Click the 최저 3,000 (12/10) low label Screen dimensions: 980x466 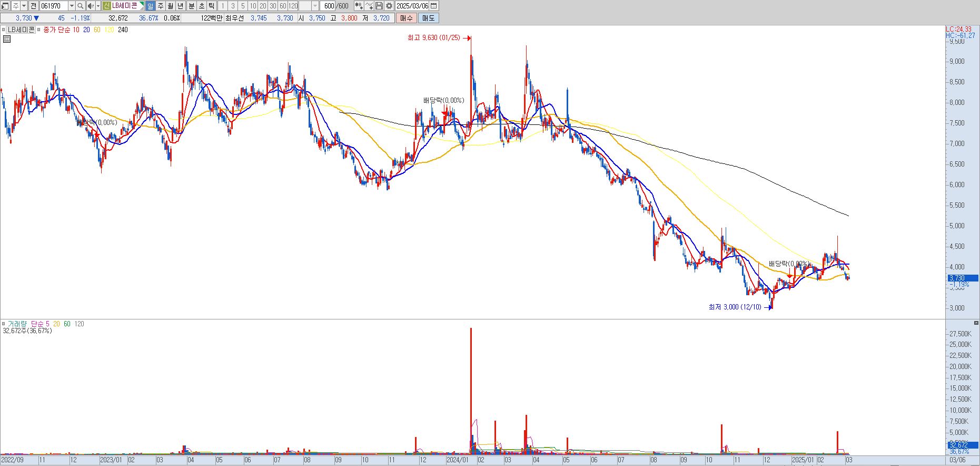[735, 307]
